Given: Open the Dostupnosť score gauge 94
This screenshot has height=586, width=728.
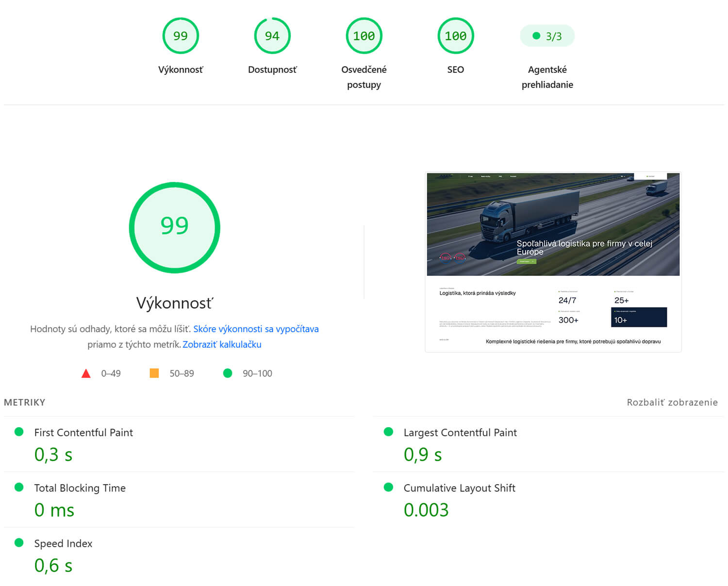Looking at the screenshot, I should tap(272, 36).
